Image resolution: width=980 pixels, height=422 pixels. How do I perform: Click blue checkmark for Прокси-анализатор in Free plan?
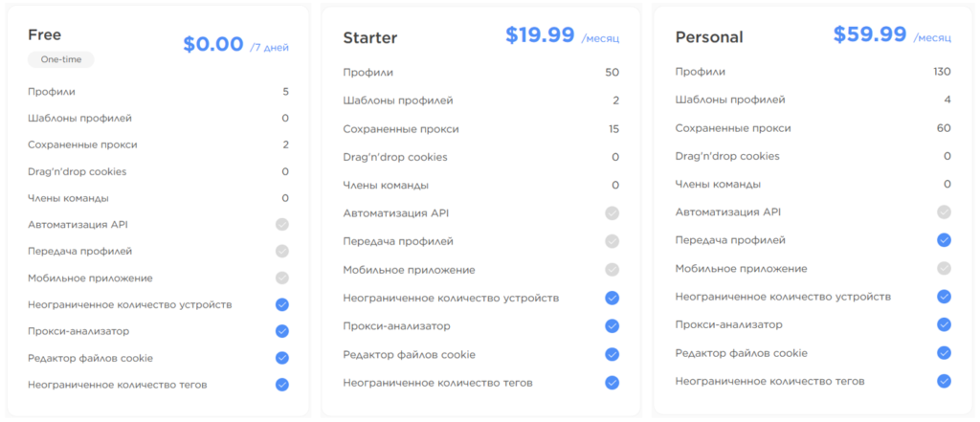tap(282, 331)
